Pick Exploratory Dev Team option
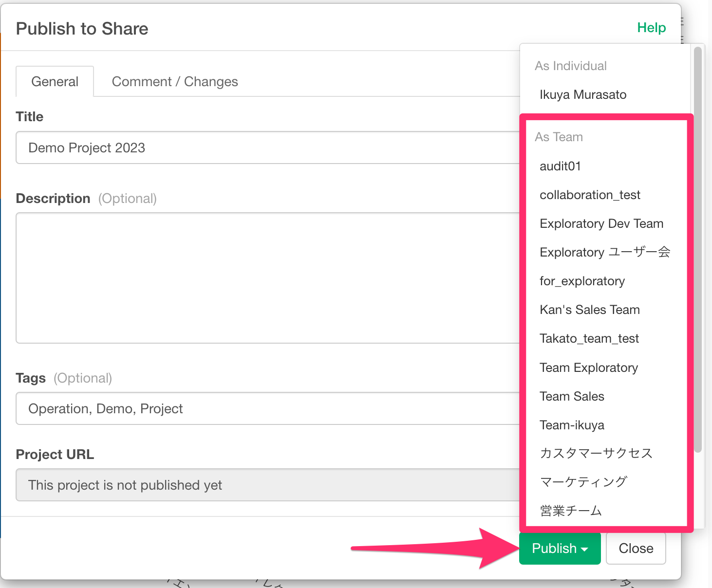The height and width of the screenshot is (588, 712). [x=601, y=224]
